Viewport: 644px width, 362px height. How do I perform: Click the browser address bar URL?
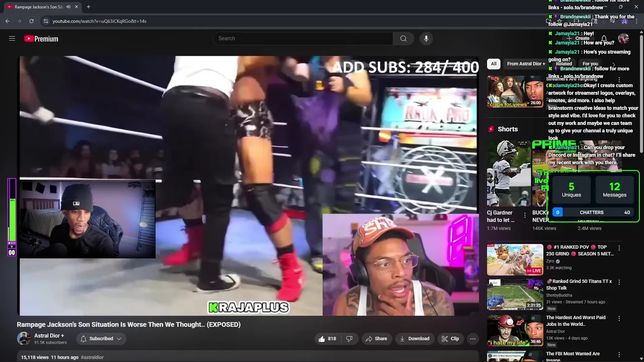pyautogui.click(x=99, y=21)
